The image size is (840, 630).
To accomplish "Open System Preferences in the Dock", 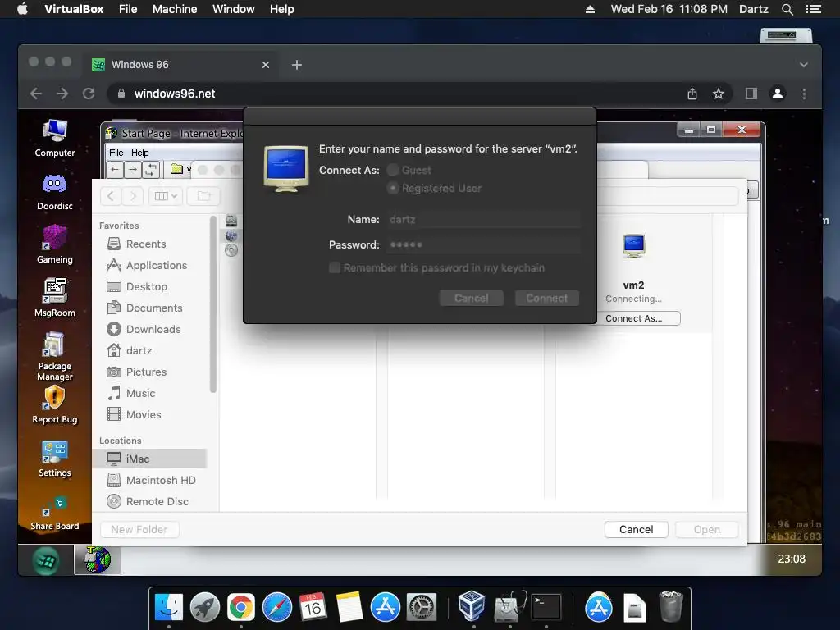I will click(x=422, y=608).
